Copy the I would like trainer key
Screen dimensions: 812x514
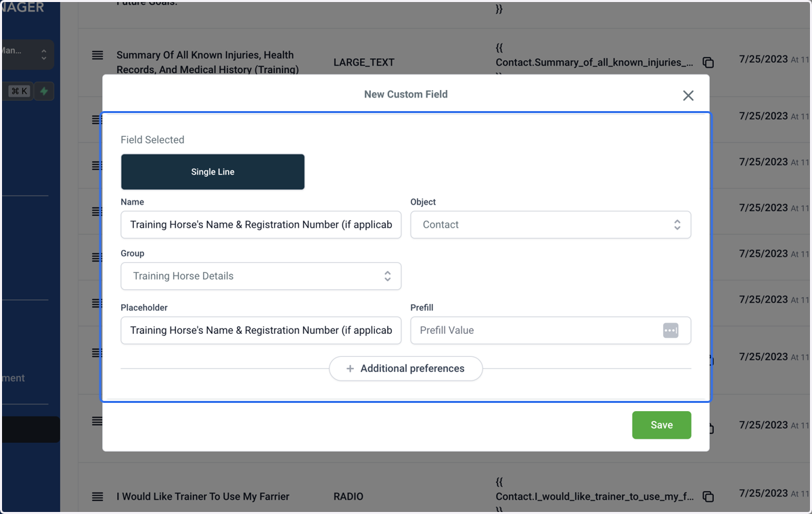click(x=708, y=496)
